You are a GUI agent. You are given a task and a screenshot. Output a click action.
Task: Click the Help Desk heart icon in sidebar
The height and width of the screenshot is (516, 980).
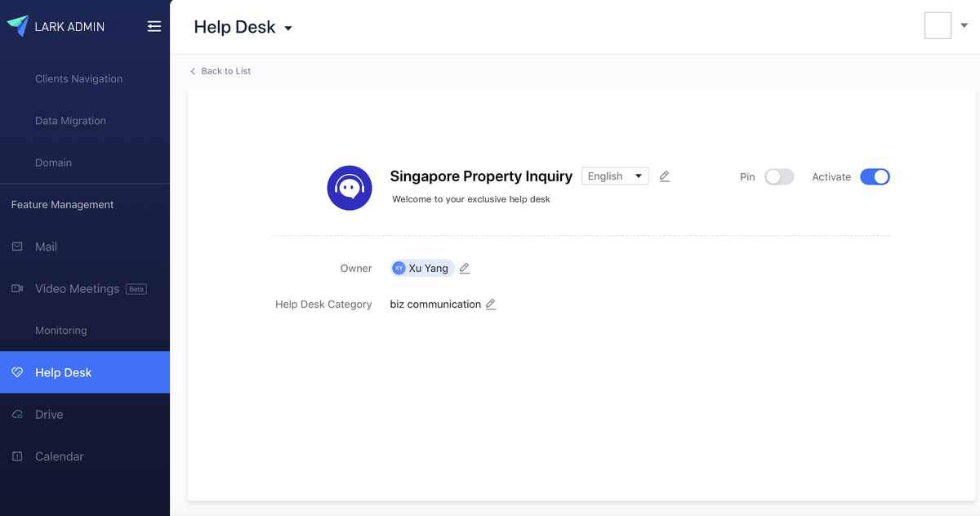click(18, 371)
